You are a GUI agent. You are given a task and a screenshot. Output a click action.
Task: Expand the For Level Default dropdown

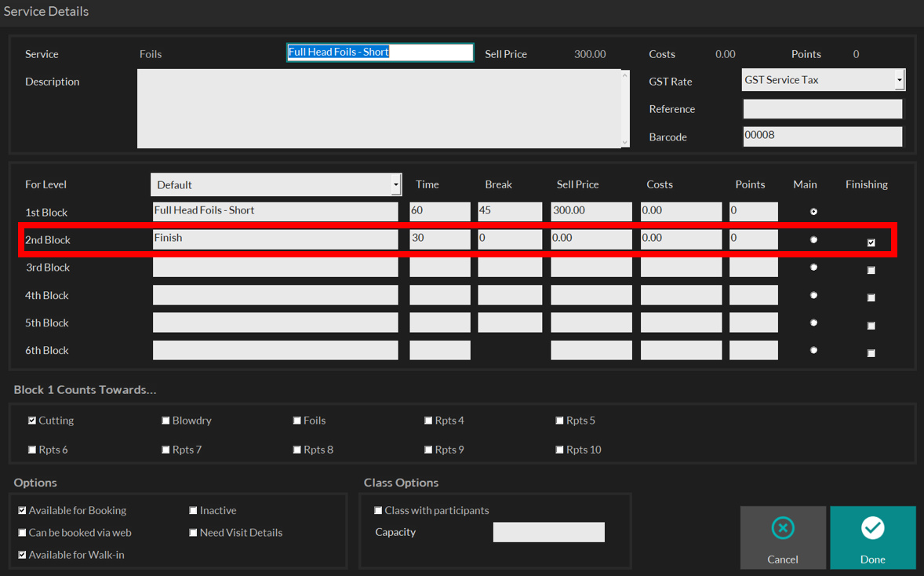[x=395, y=184]
